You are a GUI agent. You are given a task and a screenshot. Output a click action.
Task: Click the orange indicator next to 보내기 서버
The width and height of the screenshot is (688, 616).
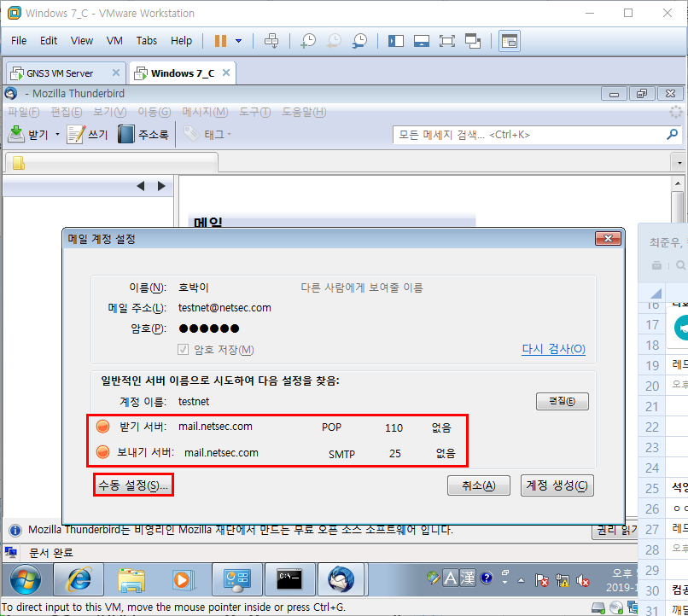[102, 451]
